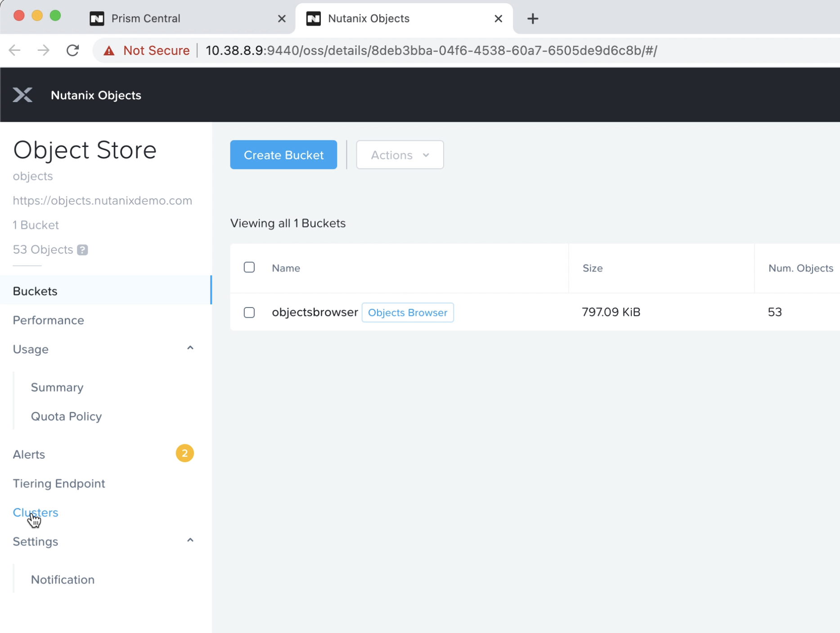Reload the page with the refresh icon
Image resolution: width=840 pixels, height=633 pixels.
coord(73,50)
